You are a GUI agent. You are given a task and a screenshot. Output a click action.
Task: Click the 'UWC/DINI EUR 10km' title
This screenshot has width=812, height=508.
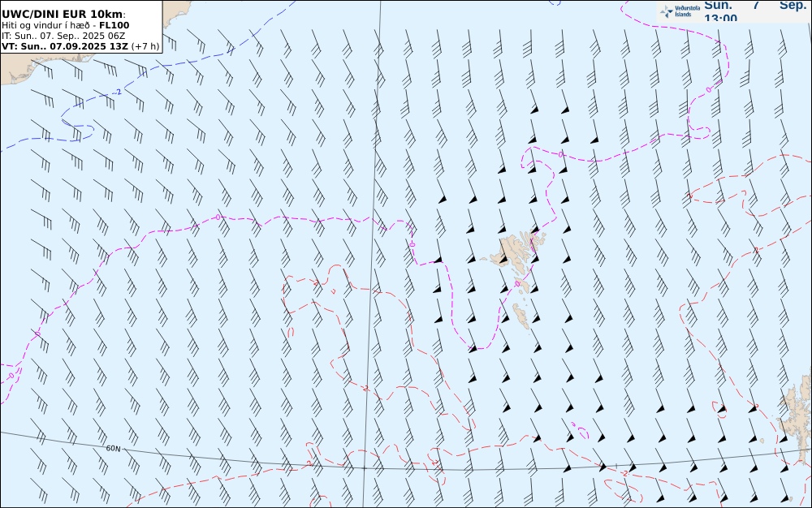(63, 14)
